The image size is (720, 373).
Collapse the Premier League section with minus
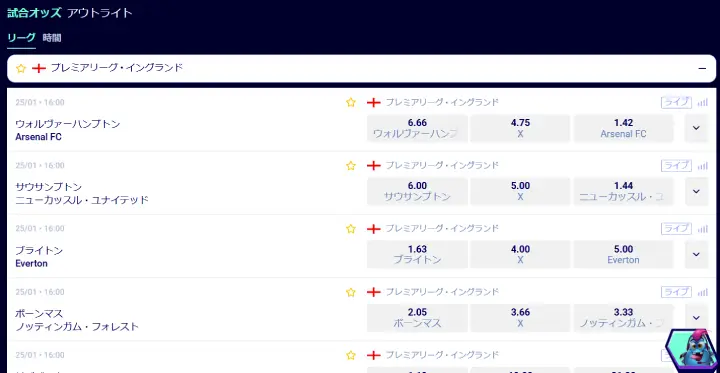(702, 68)
